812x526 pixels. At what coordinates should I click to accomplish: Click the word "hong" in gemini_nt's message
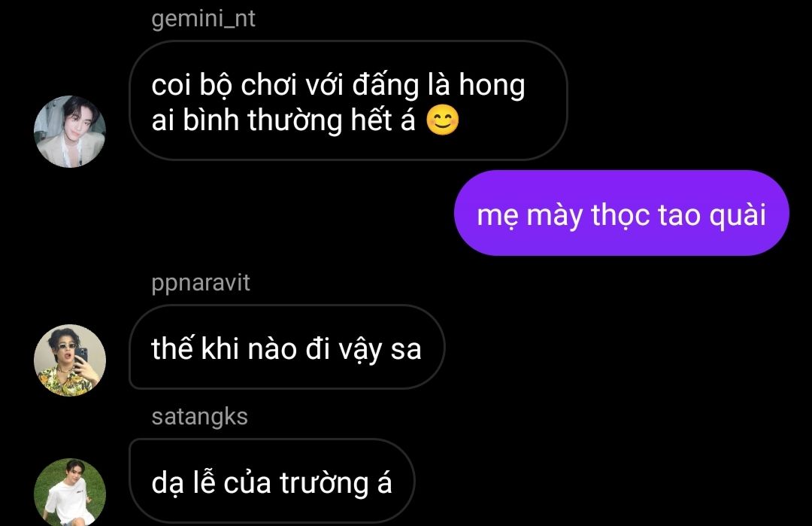(x=492, y=86)
